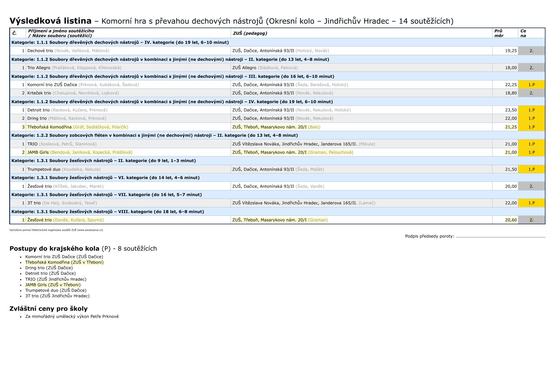The height and width of the screenshot is (392, 555).
Task: Click the ZUŠ (pedagog) column header
Action: (249, 33)
